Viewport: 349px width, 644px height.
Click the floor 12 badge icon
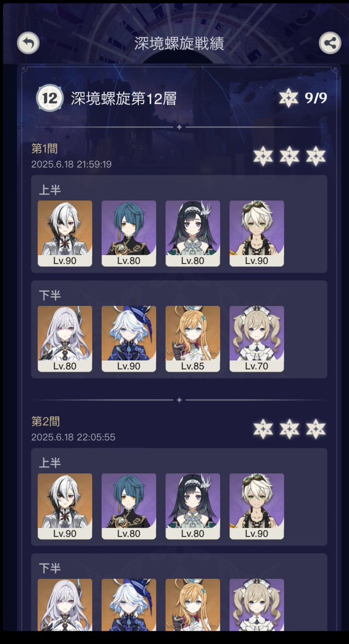[50, 99]
